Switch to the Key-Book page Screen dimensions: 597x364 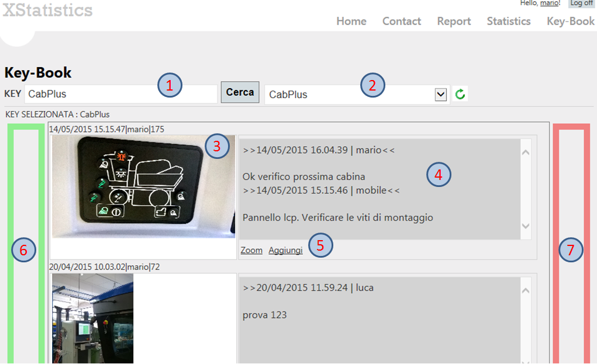[571, 21]
